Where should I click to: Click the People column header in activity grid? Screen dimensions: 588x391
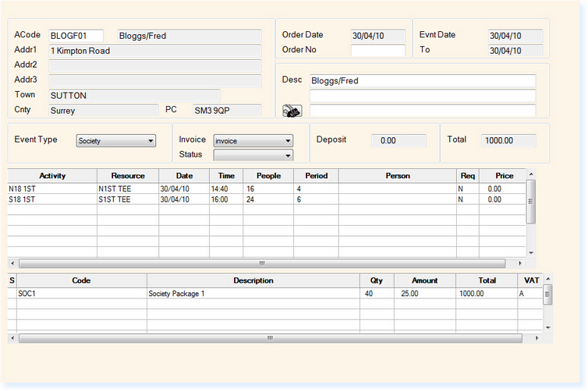(268, 176)
